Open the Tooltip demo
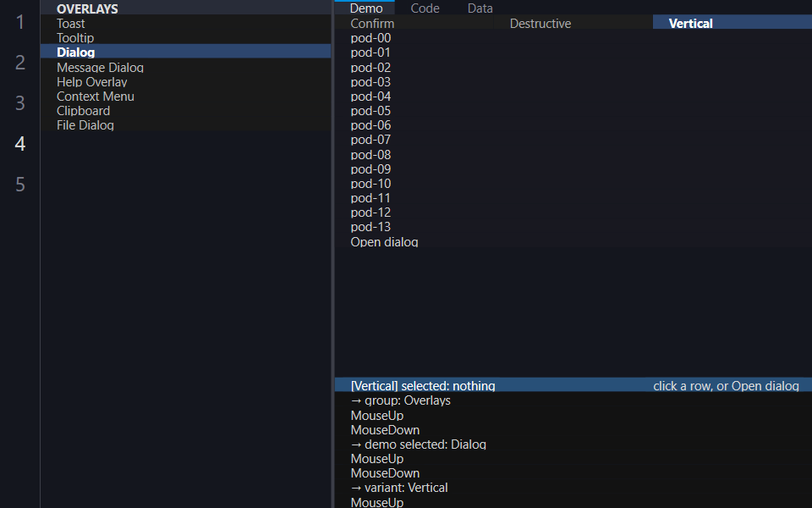Image resolution: width=812 pixels, height=508 pixels. 185,38
